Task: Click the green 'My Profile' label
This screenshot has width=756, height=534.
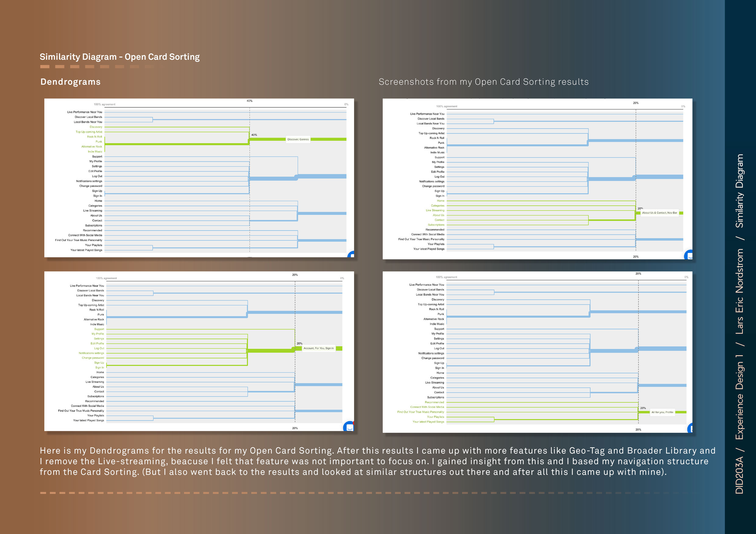Action: tap(98, 334)
